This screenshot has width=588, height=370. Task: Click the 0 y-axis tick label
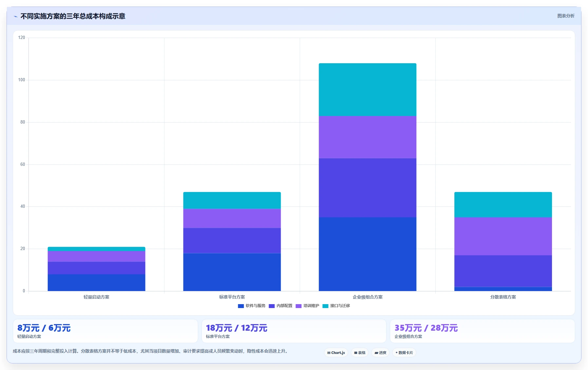point(24,291)
